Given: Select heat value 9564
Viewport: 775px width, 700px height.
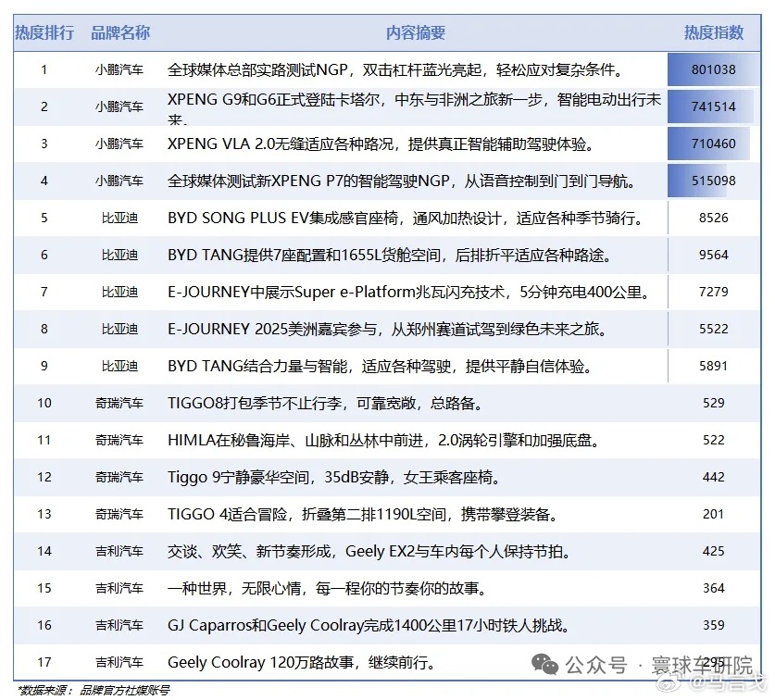Looking at the screenshot, I should point(714,255).
